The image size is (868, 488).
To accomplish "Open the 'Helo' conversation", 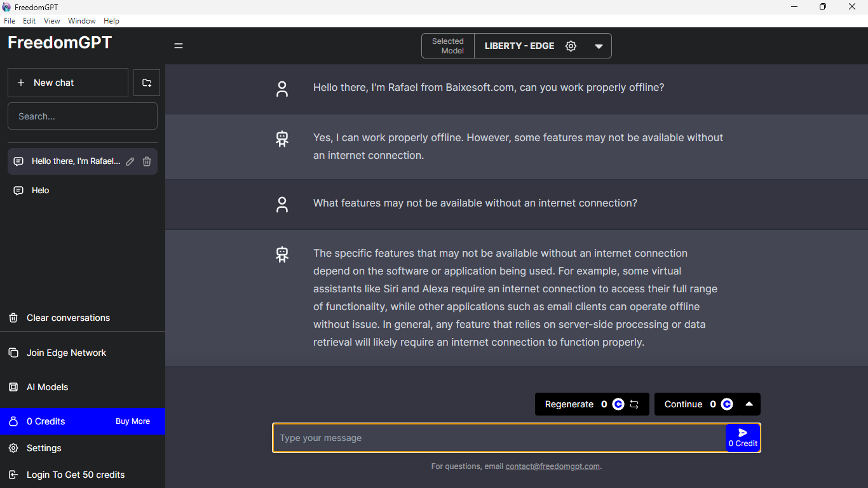I will [83, 191].
